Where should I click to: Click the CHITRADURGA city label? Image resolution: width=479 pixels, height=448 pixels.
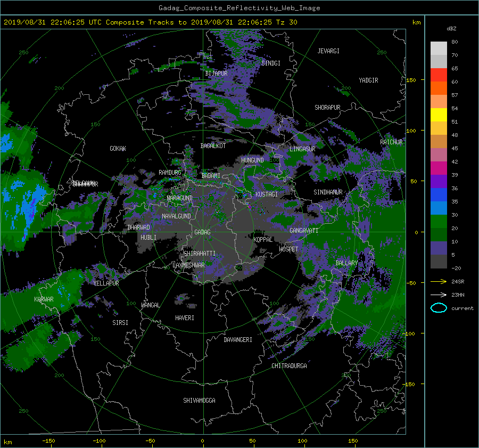(290, 366)
